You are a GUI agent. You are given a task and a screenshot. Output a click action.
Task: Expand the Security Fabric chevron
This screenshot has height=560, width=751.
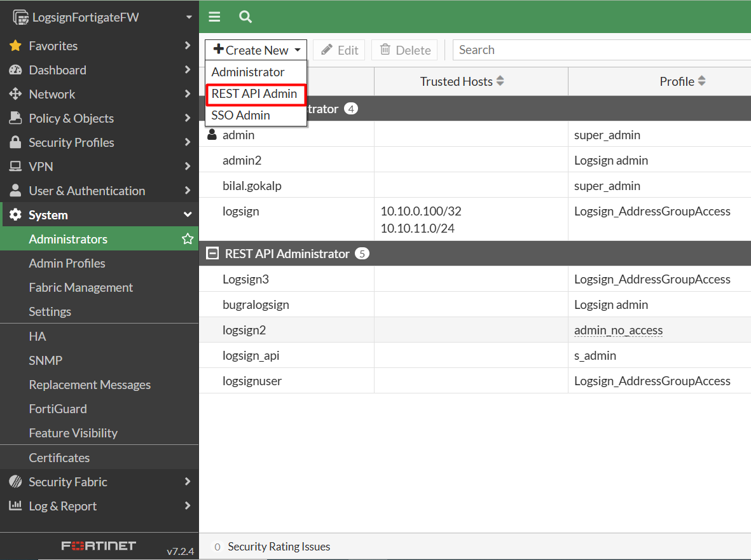[x=187, y=482]
